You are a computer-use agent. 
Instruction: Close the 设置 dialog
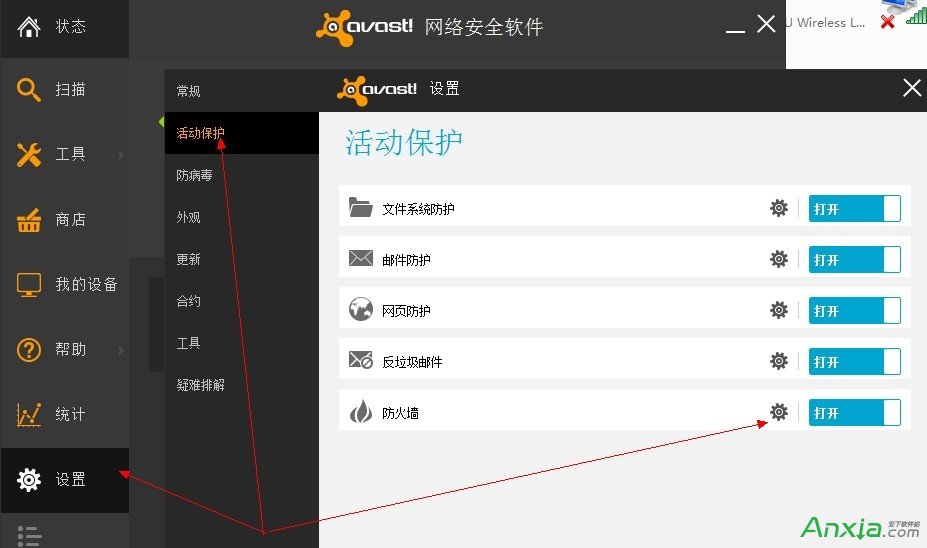click(x=912, y=88)
